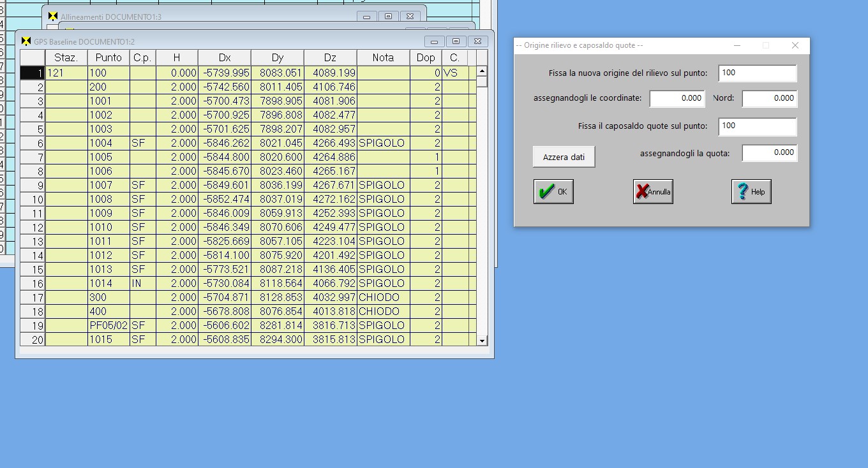Minimize the GPS Baseline window
This screenshot has width=868, height=468.
(x=434, y=41)
